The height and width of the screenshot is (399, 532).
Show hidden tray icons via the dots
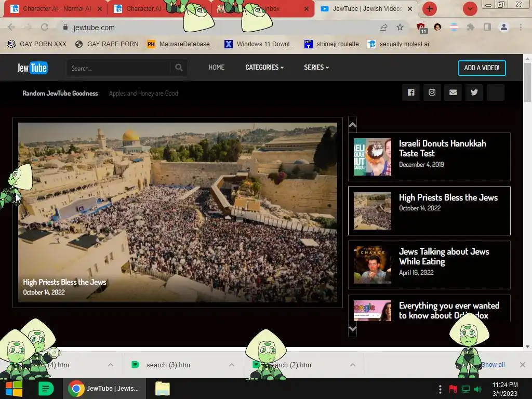pyautogui.click(x=440, y=389)
